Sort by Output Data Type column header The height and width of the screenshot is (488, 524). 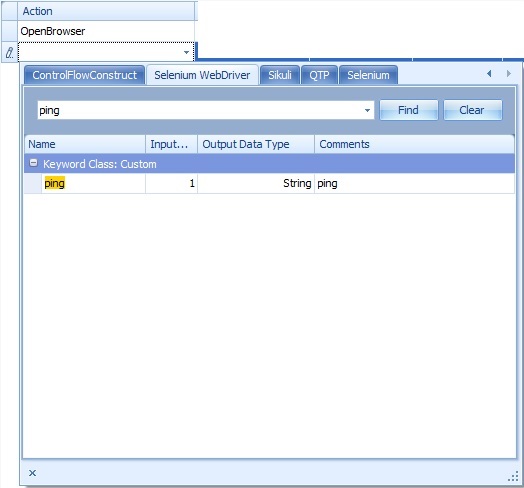coord(256,144)
